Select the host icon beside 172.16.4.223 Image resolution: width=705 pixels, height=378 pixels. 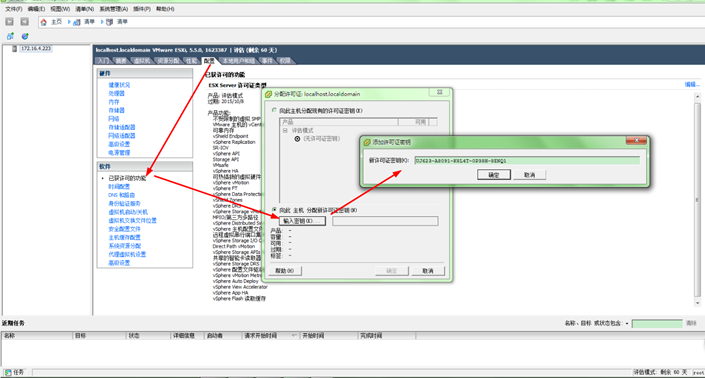(14, 49)
